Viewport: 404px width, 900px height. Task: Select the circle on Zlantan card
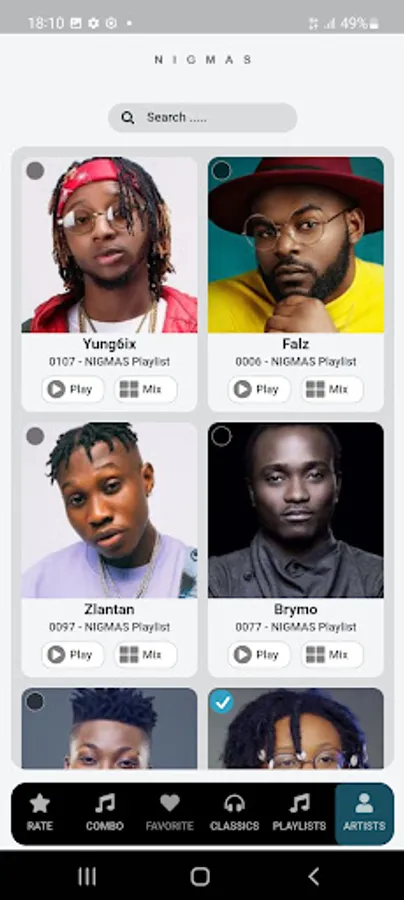[x=35, y=436]
